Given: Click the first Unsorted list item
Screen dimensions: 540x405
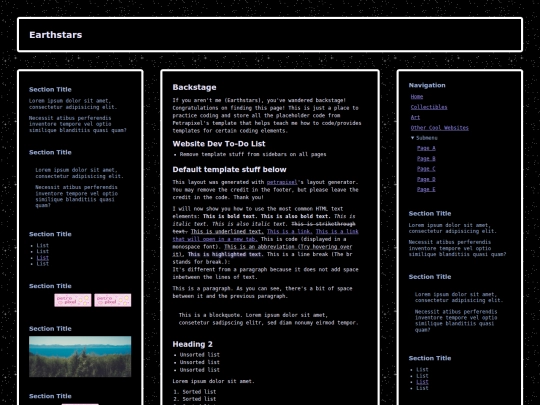Looking at the screenshot, I should pyautogui.click(x=199, y=355).
